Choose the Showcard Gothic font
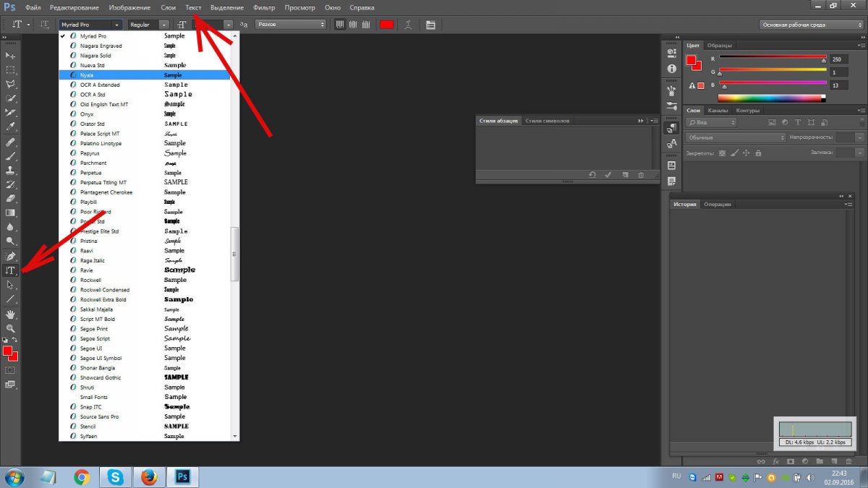868x488 pixels. coord(145,377)
